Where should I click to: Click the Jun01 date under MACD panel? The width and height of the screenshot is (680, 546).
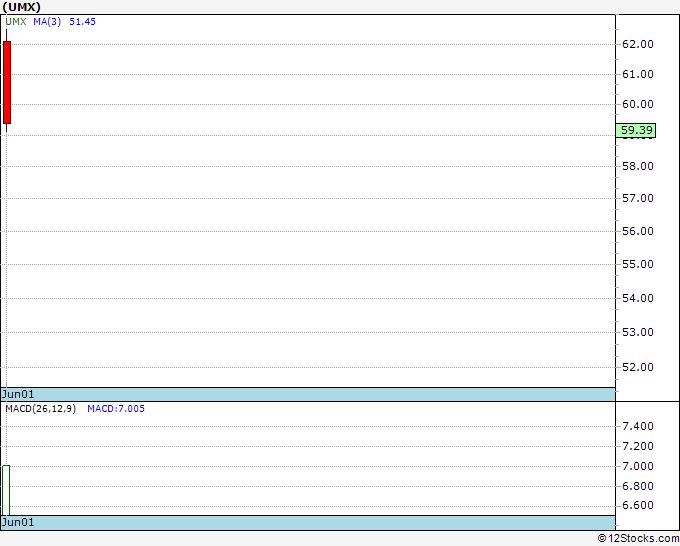tap(18, 522)
